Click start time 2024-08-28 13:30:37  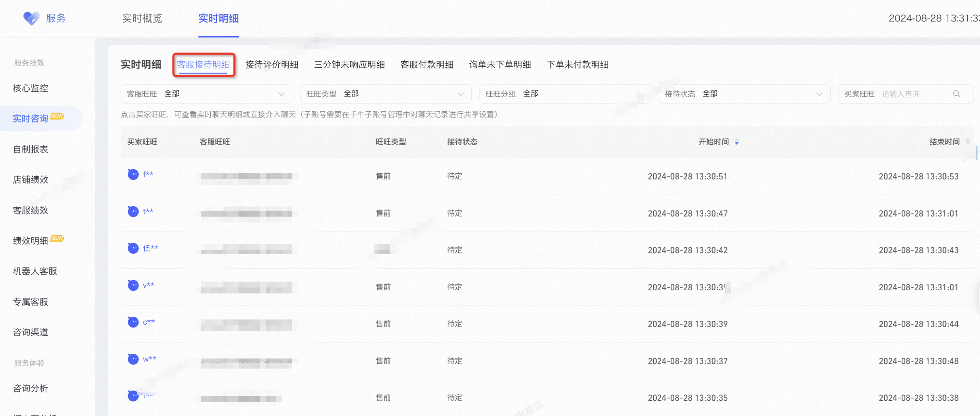(687, 361)
